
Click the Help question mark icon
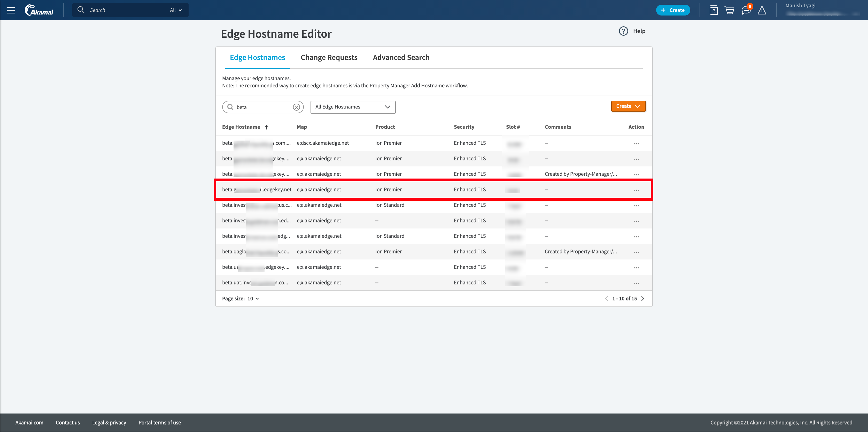(x=623, y=31)
